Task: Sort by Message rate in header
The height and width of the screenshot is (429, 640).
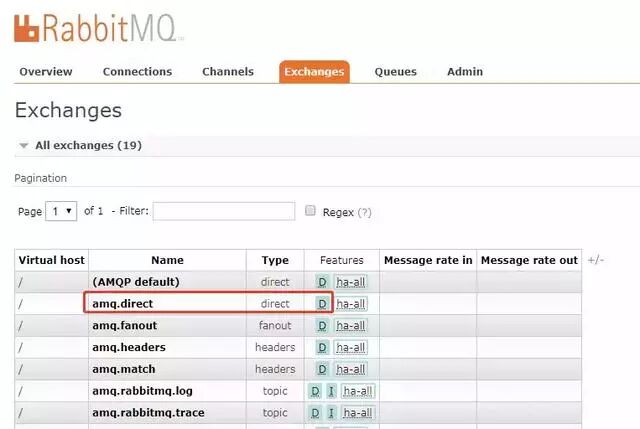Action: (428, 260)
